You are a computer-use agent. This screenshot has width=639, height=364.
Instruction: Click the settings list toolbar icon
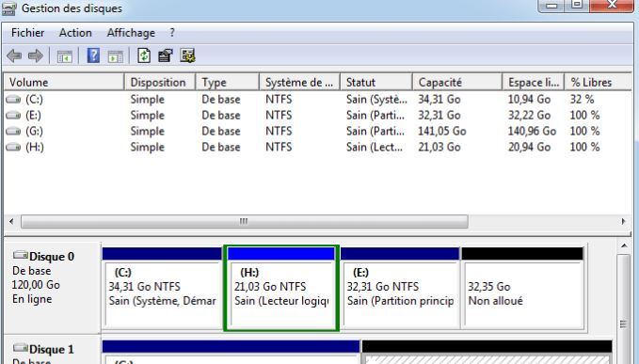[x=187, y=55]
